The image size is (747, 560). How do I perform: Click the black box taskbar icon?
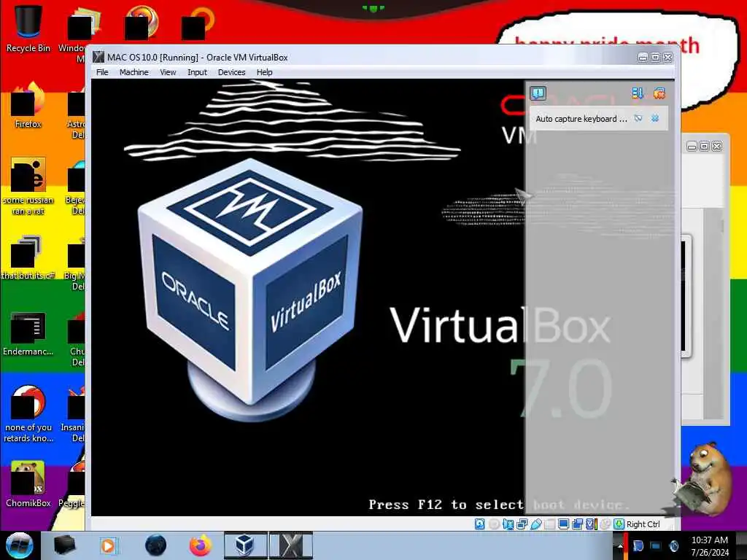pyautogui.click(x=64, y=545)
